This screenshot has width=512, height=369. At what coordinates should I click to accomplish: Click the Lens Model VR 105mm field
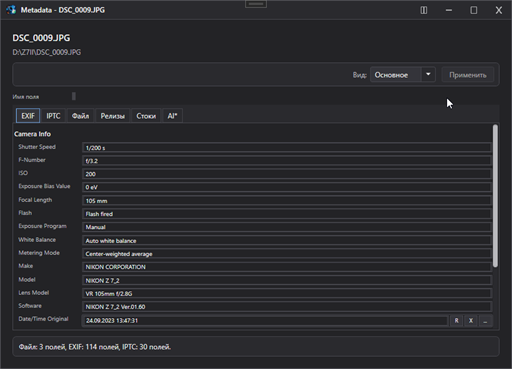point(287,293)
